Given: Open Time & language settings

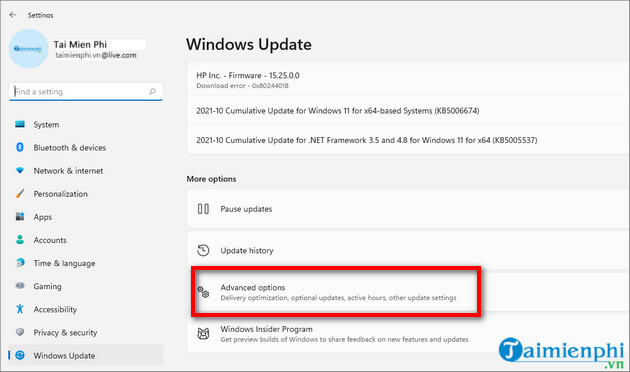Looking at the screenshot, I should tap(86, 263).
